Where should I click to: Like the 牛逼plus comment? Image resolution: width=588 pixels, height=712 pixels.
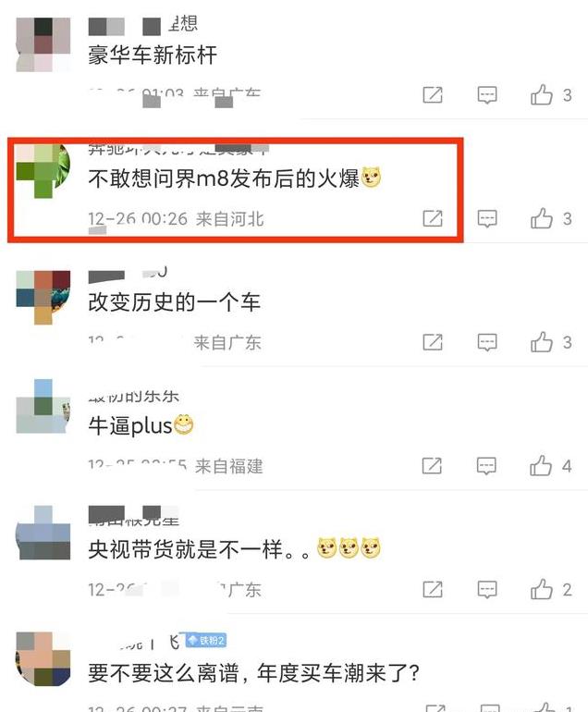tap(541, 465)
